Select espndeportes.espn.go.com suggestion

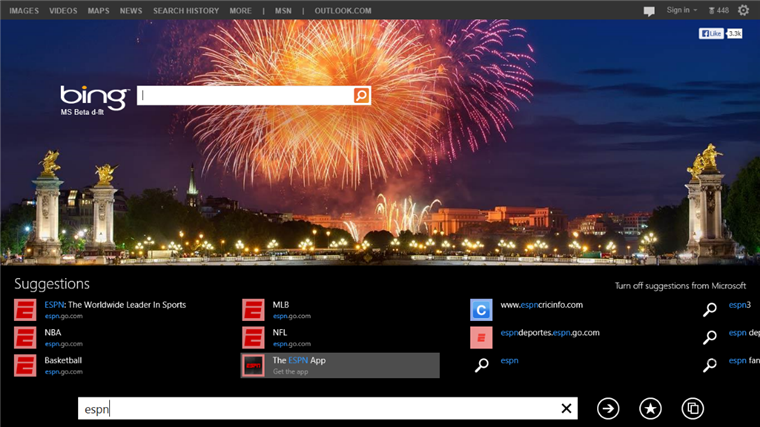(550, 332)
